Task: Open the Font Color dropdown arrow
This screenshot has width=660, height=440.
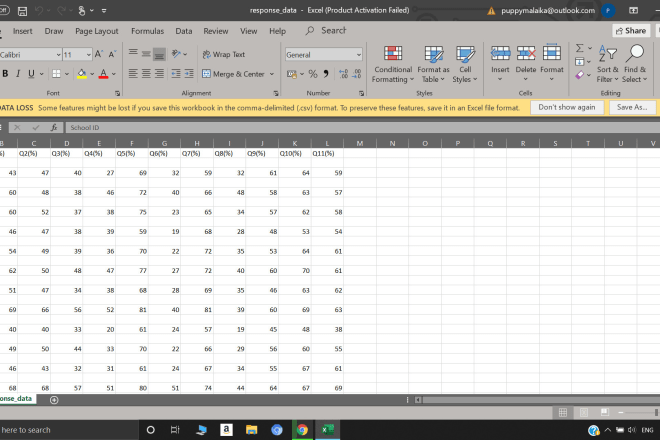Action: [x=114, y=74]
